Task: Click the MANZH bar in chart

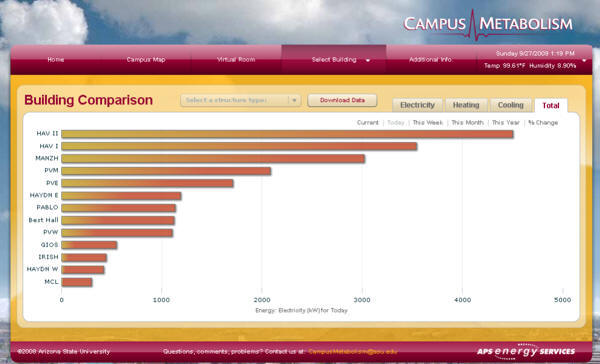Action: (213, 158)
